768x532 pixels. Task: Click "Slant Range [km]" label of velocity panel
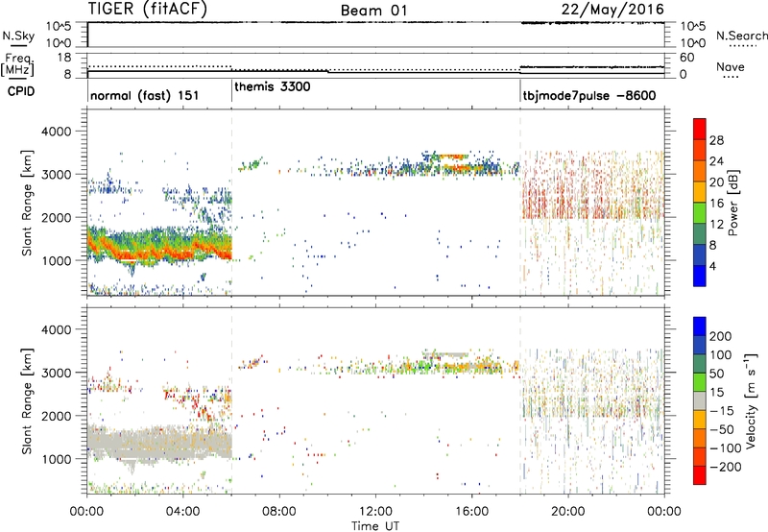[27, 401]
